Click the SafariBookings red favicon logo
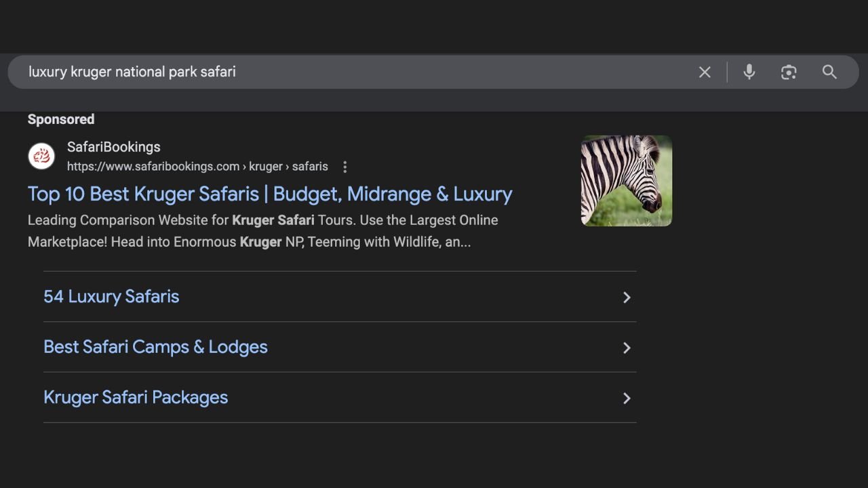 point(41,157)
